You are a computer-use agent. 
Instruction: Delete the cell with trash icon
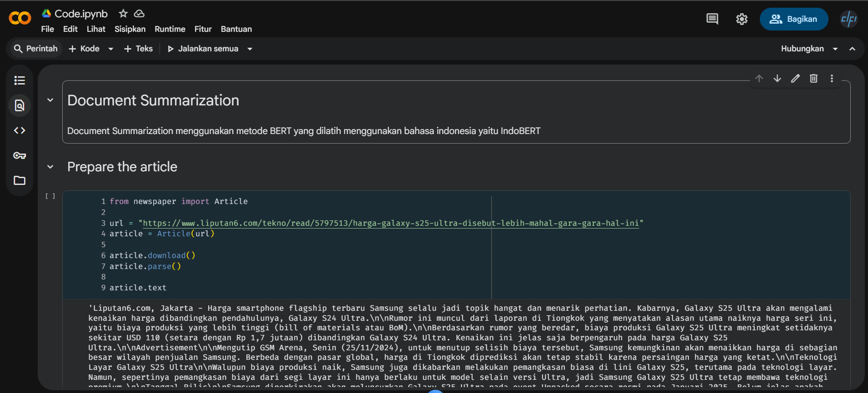click(813, 79)
